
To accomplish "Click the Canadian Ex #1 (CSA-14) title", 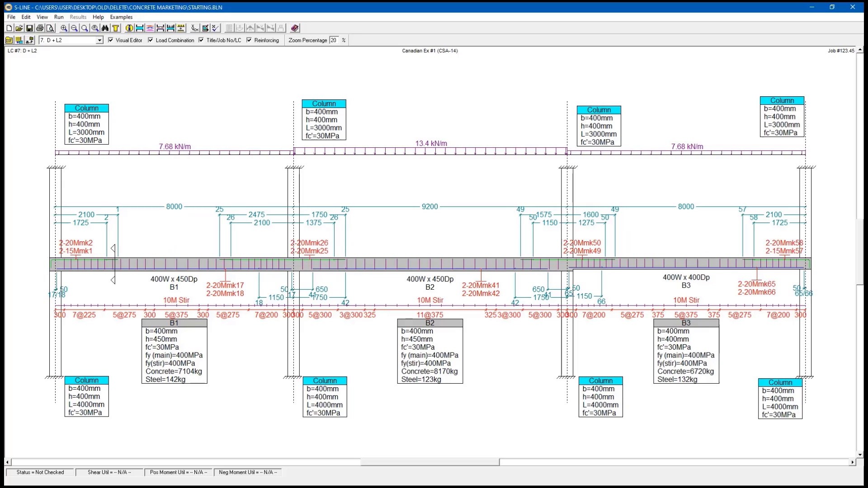I will pyautogui.click(x=430, y=51).
